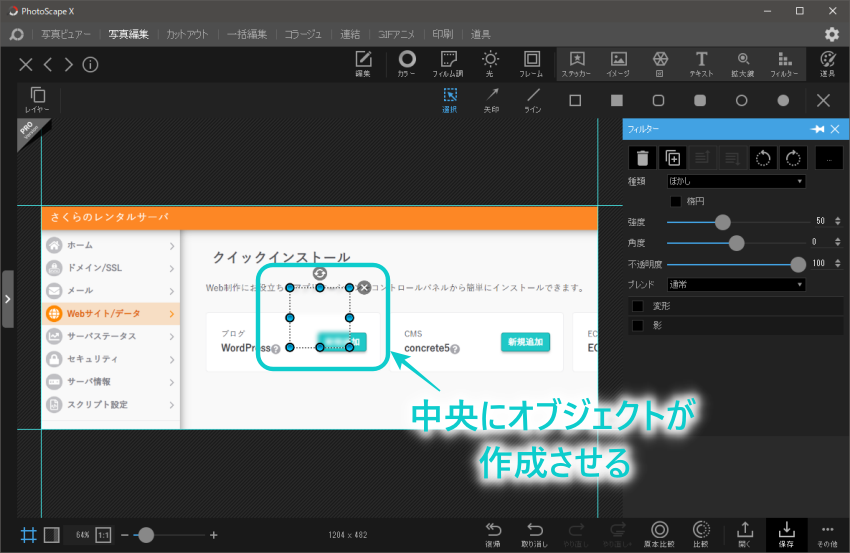Open the レイヤー layers panel
Screen dimensions: 850x553
click(37, 100)
